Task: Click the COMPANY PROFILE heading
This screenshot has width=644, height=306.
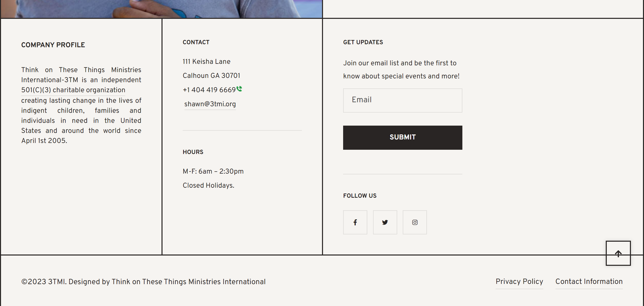Action: pos(53,45)
